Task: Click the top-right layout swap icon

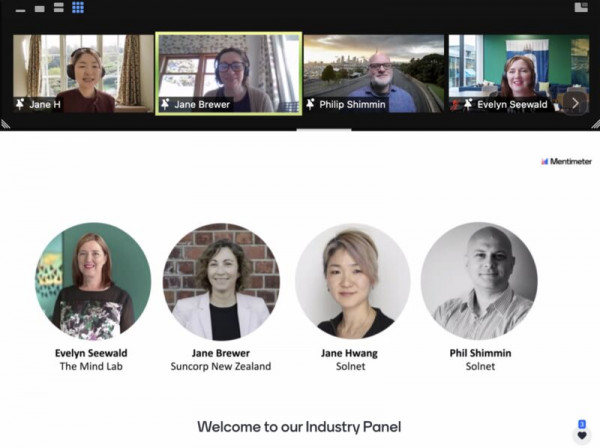Action: 581,7
